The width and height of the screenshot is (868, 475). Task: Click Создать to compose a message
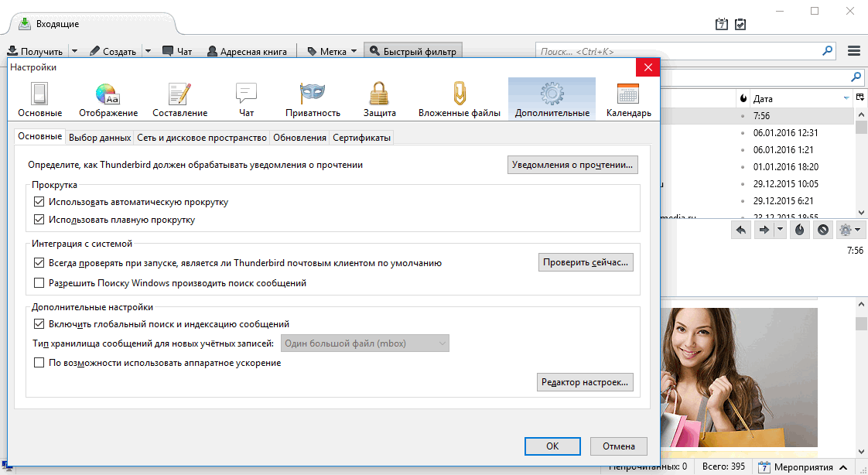click(112, 51)
